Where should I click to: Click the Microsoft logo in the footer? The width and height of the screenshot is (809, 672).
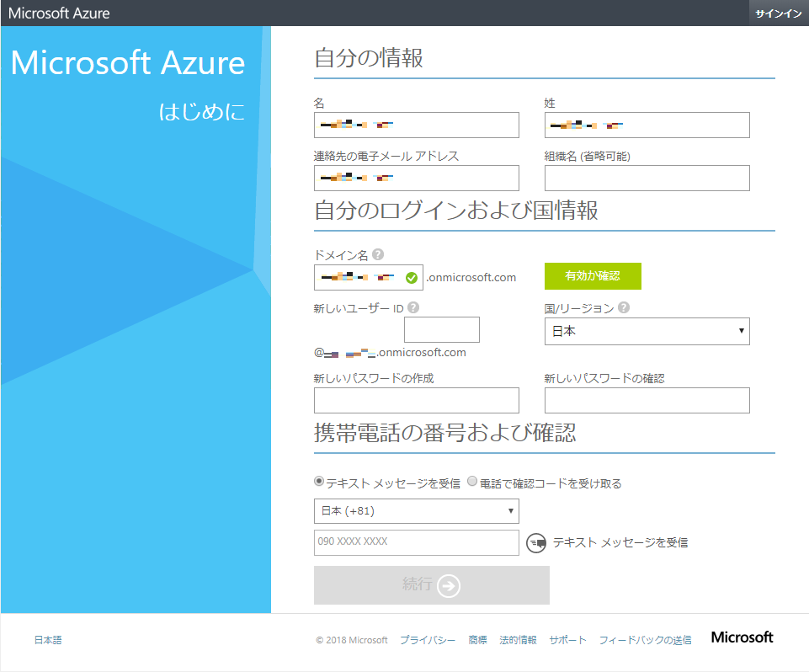[x=742, y=637]
